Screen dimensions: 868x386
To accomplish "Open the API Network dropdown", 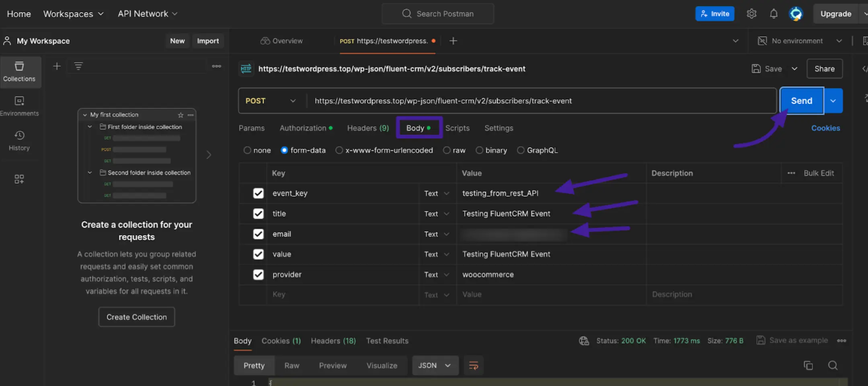I will coord(148,14).
